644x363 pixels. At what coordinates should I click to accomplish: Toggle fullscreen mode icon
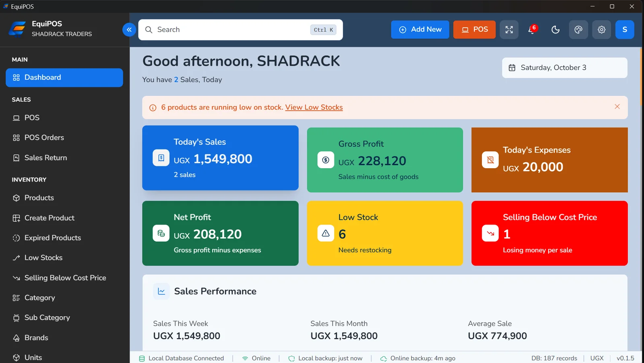(x=509, y=29)
